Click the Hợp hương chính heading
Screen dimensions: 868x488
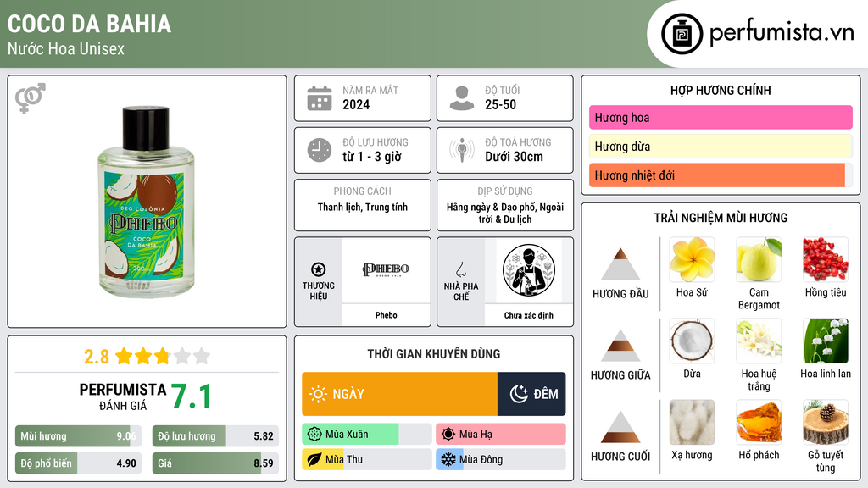pos(721,90)
